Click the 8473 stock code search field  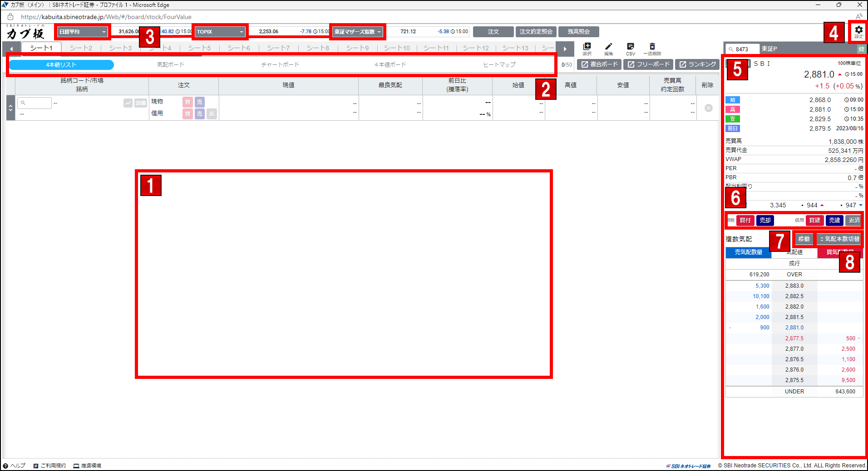coord(743,49)
